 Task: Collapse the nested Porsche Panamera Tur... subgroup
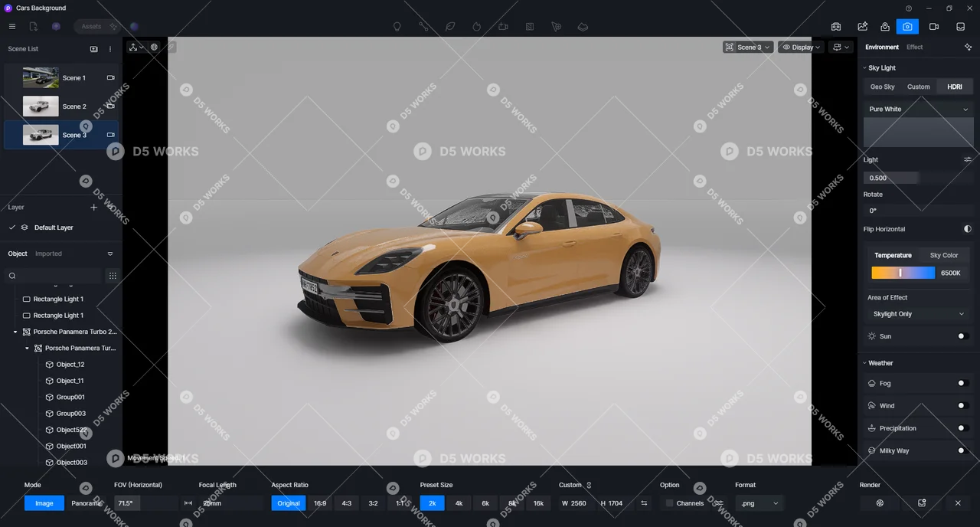click(27, 348)
